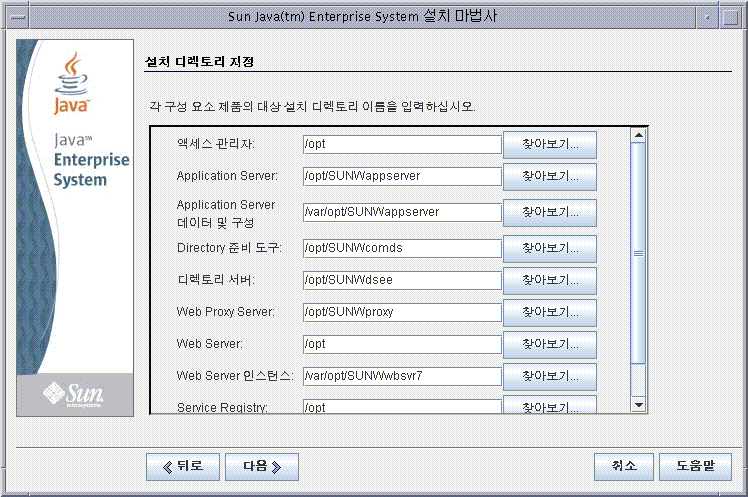The height and width of the screenshot is (497, 748).
Task: Browse (찾아보기) for 디렉토리 서버 path
Action: coord(550,280)
